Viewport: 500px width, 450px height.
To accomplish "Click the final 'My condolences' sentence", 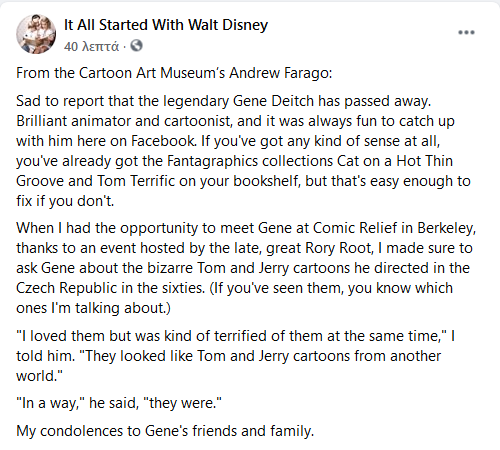I will click(x=165, y=431).
